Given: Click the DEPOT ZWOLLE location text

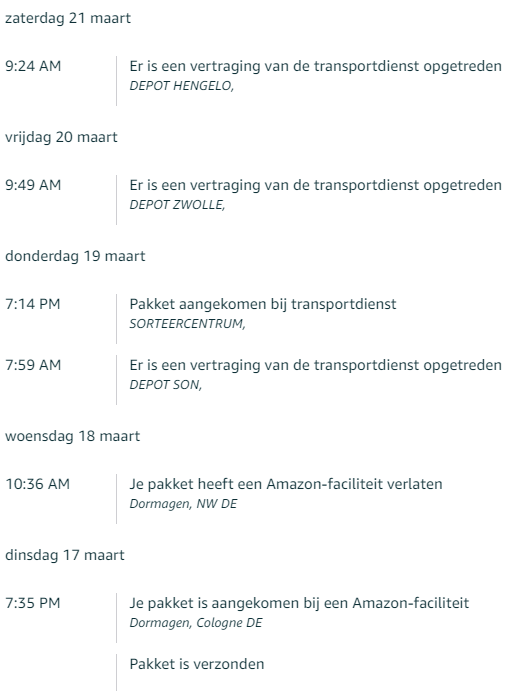Looking at the screenshot, I should (177, 205).
